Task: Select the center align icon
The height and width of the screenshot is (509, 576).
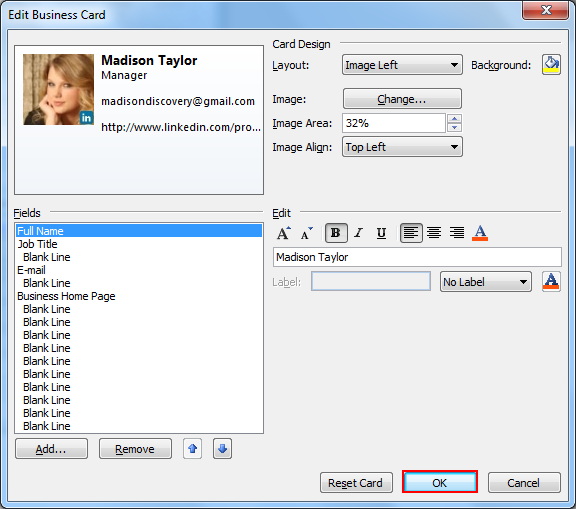Action: point(434,233)
